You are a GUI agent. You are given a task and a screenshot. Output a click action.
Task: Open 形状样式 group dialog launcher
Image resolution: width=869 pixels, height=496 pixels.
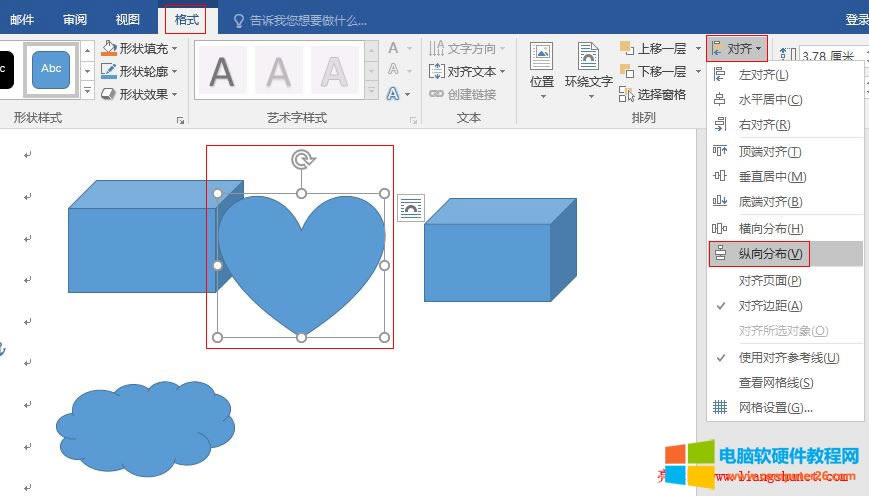coord(180,120)
